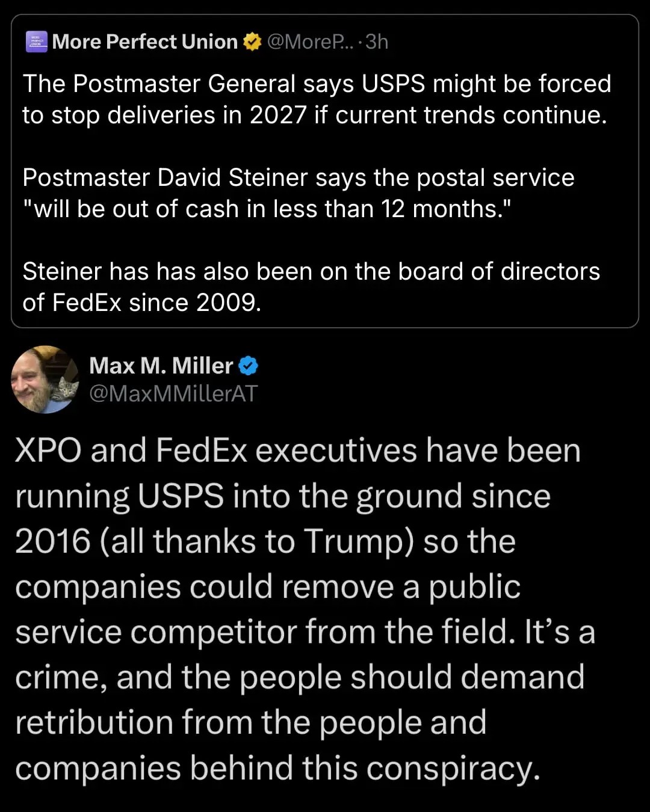Image resolution: width=650 pixels, height=812 pixels.
Task: Click "2016" in Max Miller's tweet
Action: click(x=52, y=541)
